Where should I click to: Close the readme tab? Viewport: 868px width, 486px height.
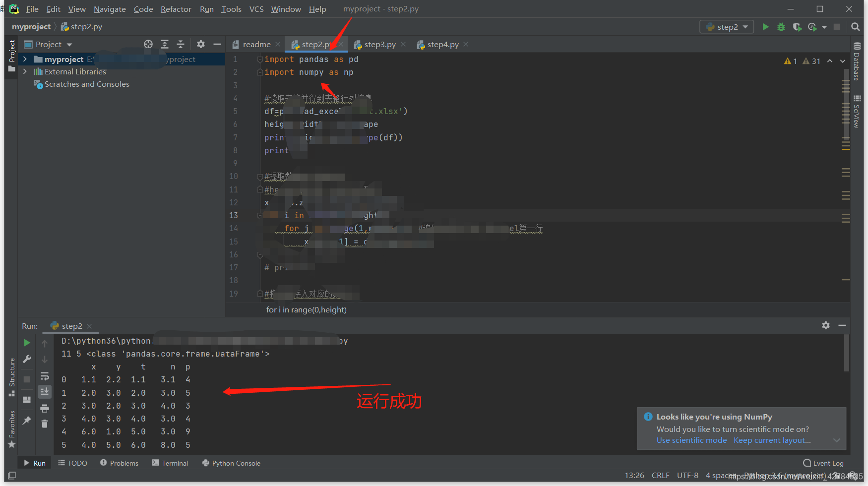click(x=278, y=44)
